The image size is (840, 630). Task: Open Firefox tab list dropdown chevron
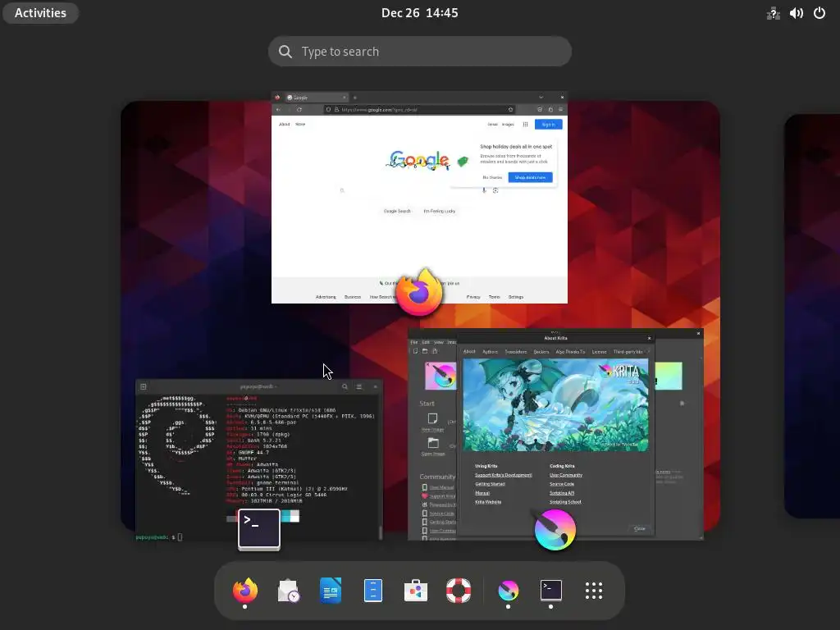(541, 98)
